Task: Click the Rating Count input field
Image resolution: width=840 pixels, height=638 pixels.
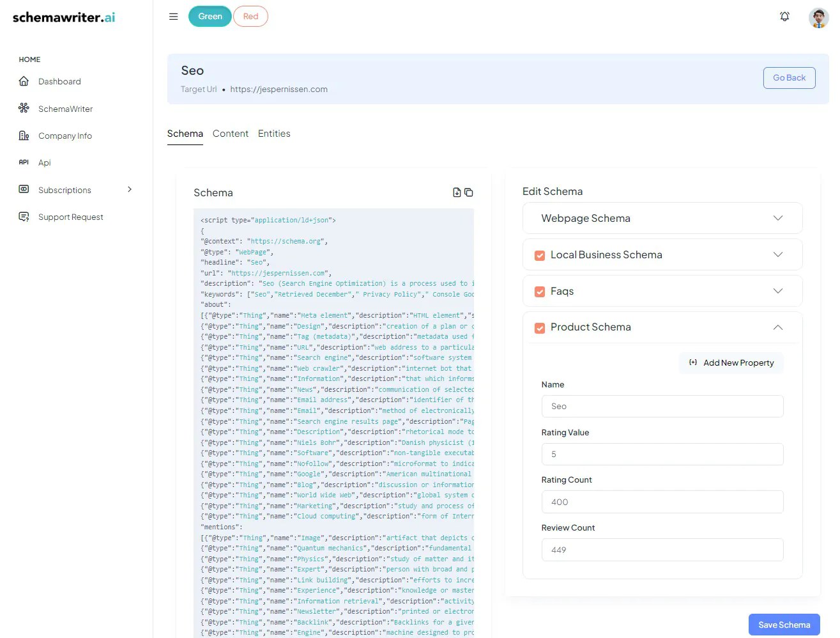Action: pyautogui.click(x=662, y=502)
